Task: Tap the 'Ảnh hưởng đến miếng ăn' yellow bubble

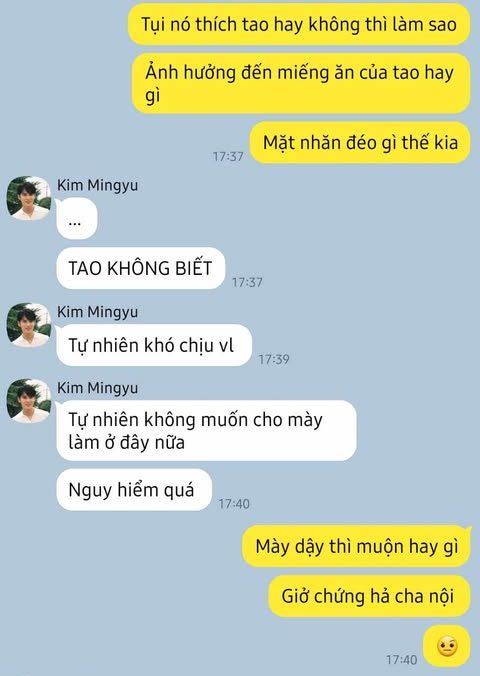Action: pyautogui.click(x=301, y=83)
